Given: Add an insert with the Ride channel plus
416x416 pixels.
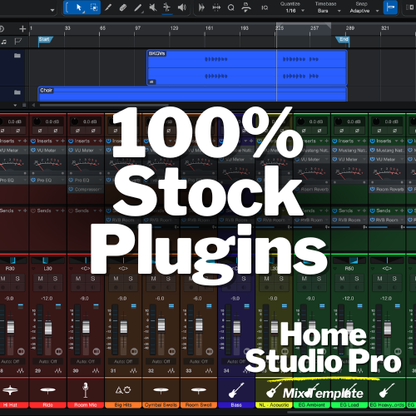Looking at the screenshot, I should click(x=63, y=141).
